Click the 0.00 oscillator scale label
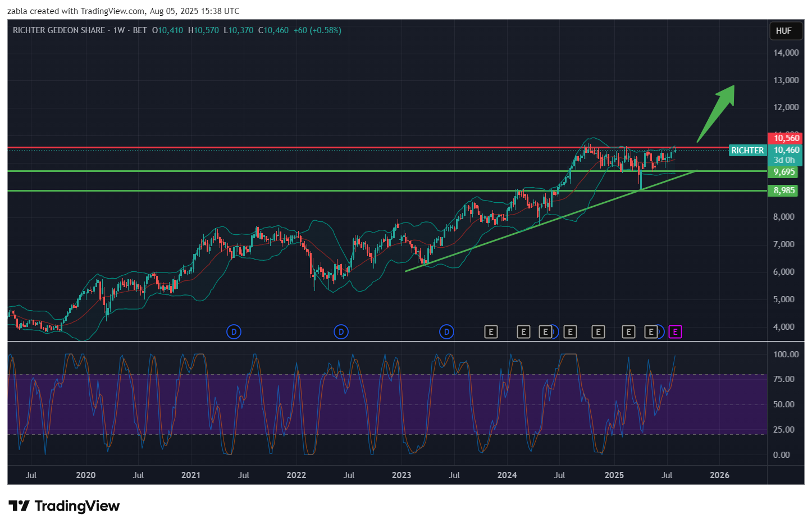Image resolution: width=812 pixels, height=527 pixels. [782, 455]
